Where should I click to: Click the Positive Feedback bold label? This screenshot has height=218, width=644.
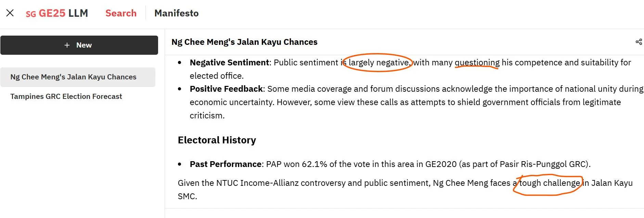(226, 89)
